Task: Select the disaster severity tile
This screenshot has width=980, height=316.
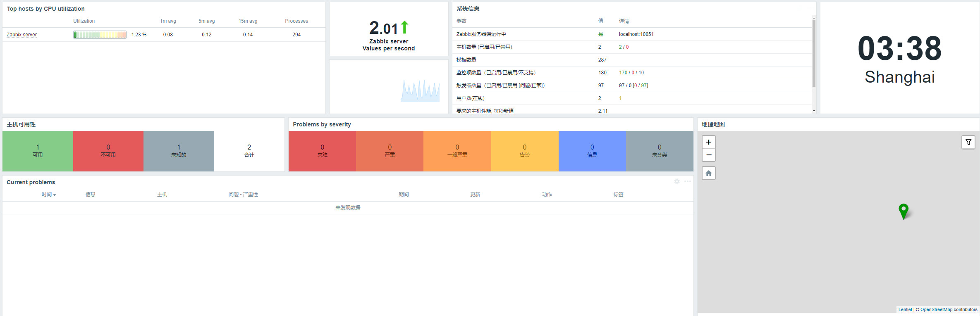Action: [x=322, y=151]
